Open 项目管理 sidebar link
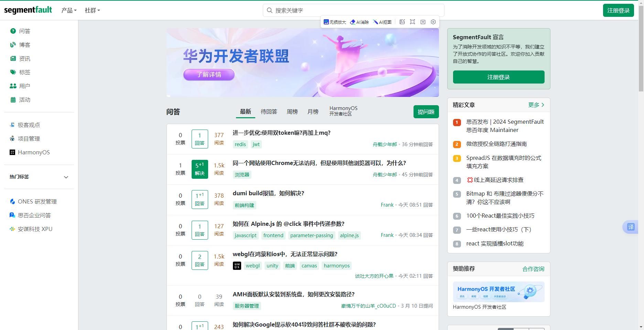 point(25,139)
